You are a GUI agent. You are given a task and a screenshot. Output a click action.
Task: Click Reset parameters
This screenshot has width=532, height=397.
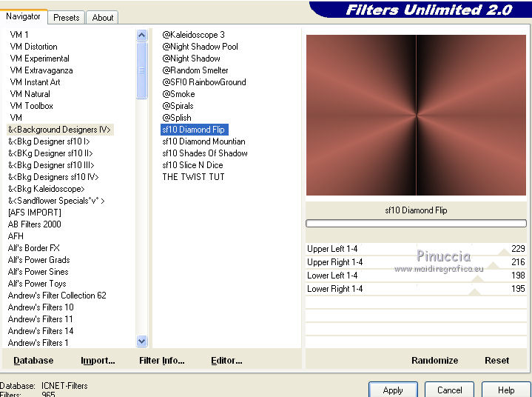pos(496,360)
